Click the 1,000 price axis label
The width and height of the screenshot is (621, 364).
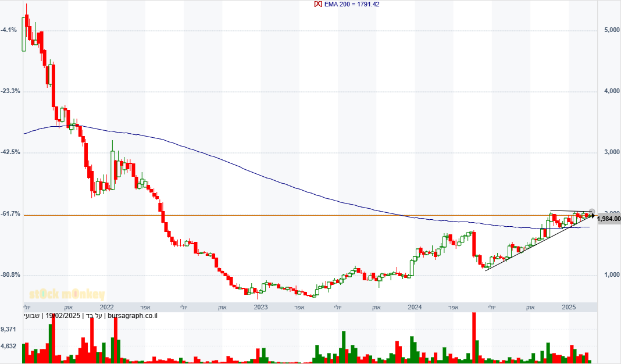(612, 274)
